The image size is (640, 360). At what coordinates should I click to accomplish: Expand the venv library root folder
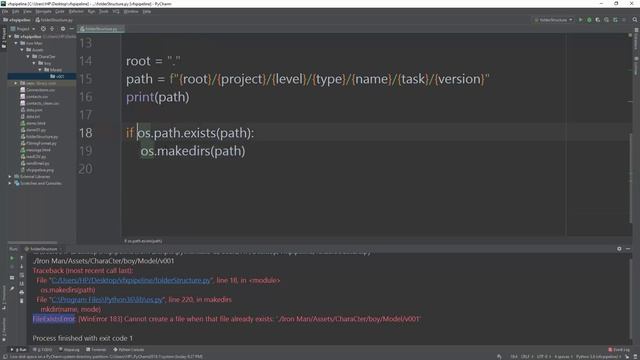pyautogui.click(x=16, y=83)
